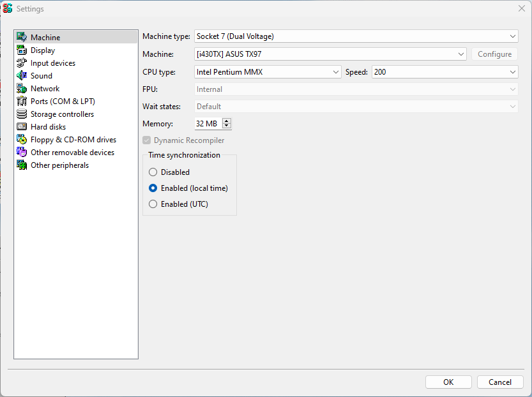Screen dimensions: 532x397
Task: Click the Configure machine button
Action: (x=494, y=54)
